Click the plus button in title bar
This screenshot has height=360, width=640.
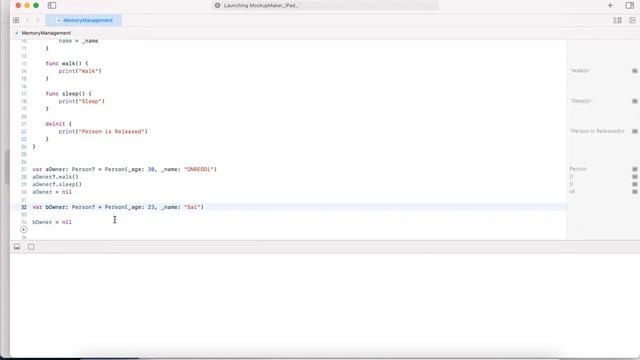click(x=610, y=5)
